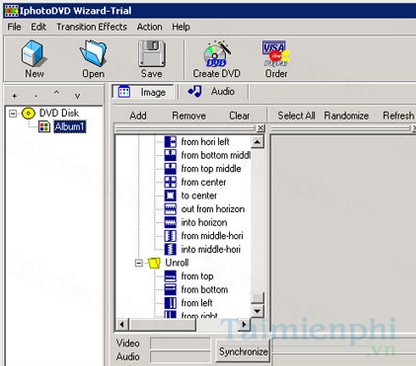Collapse the Unroll effects group
Image resolution: width=416 pixels, height=366 pixels.
(139, 263)
